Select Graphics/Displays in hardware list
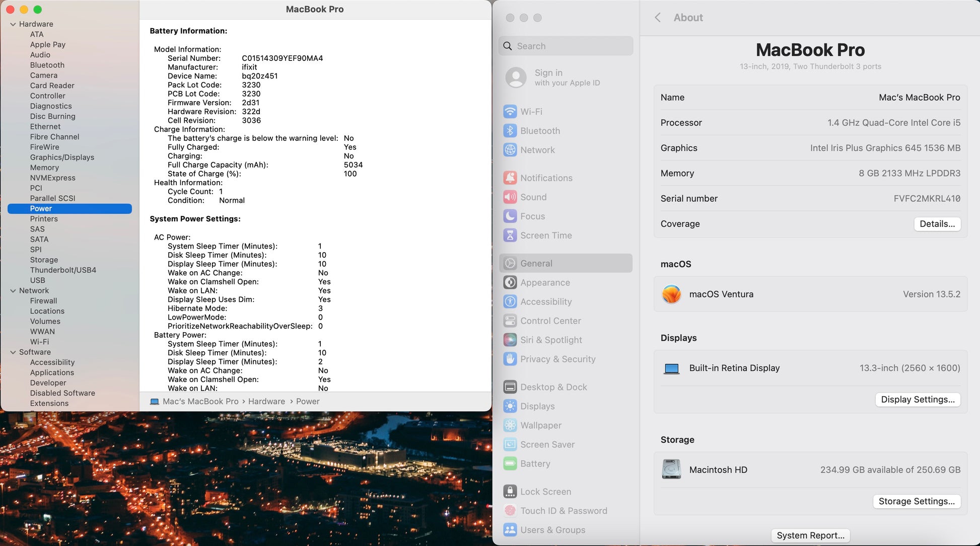Viewport: 980px width, 546px height. 62,157
